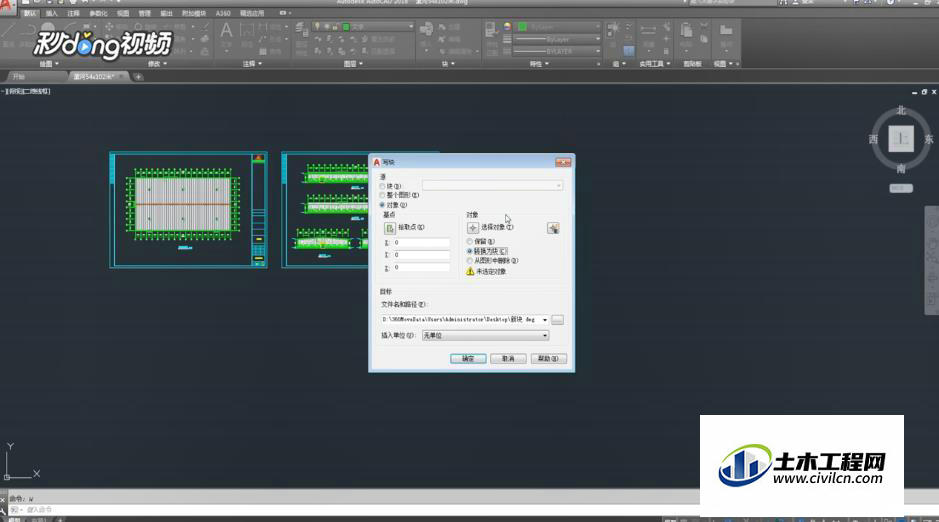Click the OK button in Write Block dialog
The width and height of the screenshot is (939, 522).
pos(468,359)
